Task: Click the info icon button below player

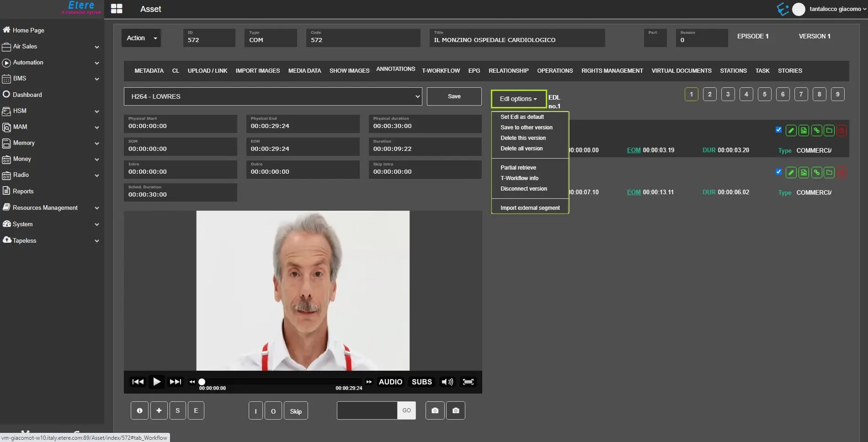Action: [139, 410]
